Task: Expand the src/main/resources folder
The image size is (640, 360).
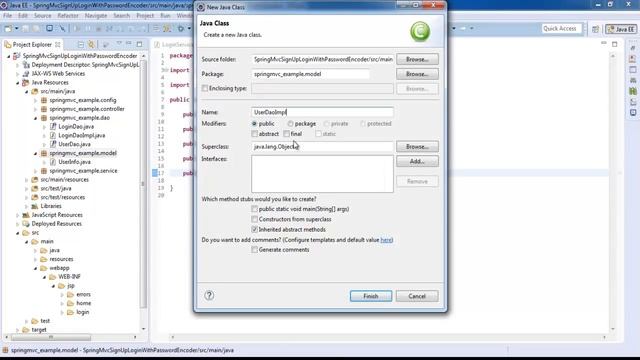Action: (x=27, y=180)
